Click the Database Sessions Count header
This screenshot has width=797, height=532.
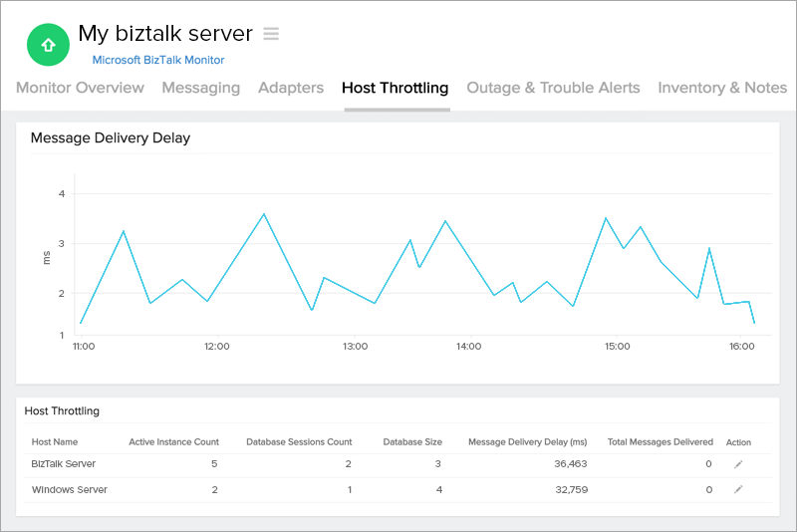pyautogui.click(x=299, y=441)
